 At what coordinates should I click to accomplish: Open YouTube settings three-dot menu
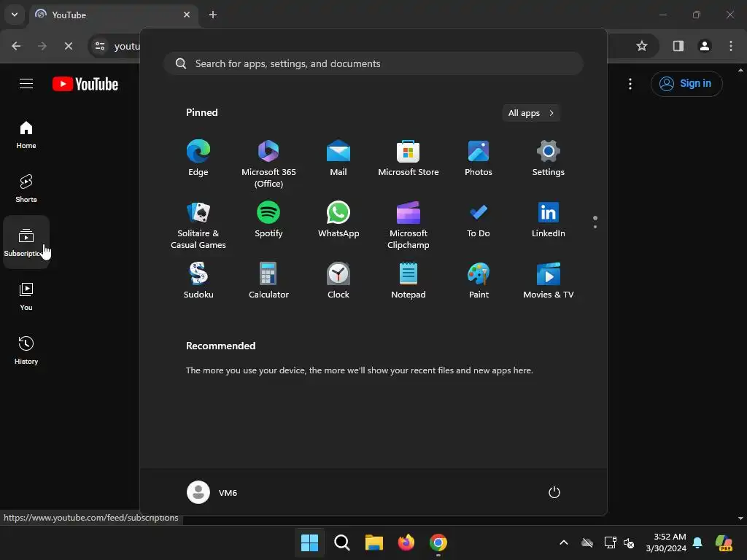[630, 84]
